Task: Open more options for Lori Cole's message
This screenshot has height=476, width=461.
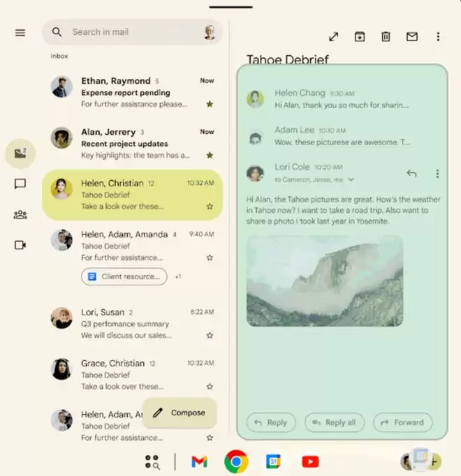Action: tap(438, 174)
